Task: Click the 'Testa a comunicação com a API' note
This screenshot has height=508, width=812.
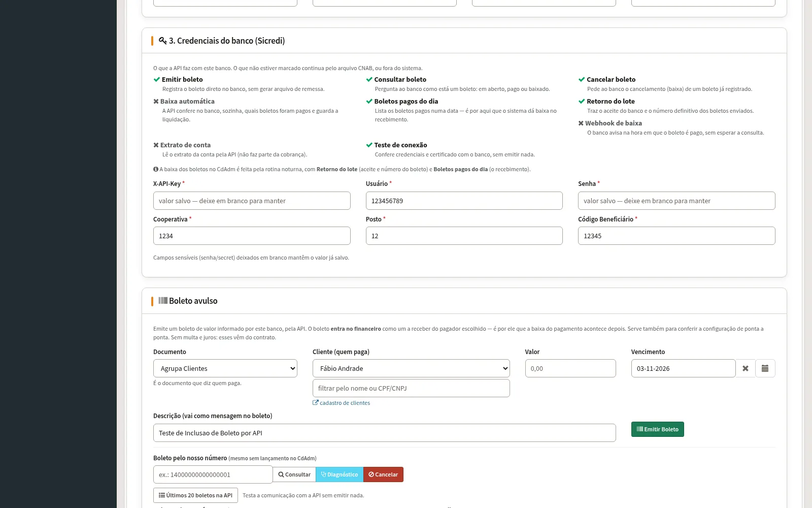Action: click(303, 495)
